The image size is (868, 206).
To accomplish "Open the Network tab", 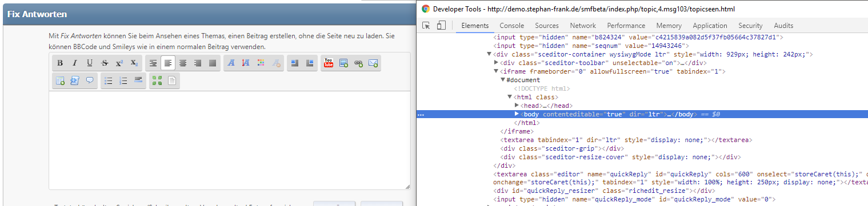I will coord(583,26).
